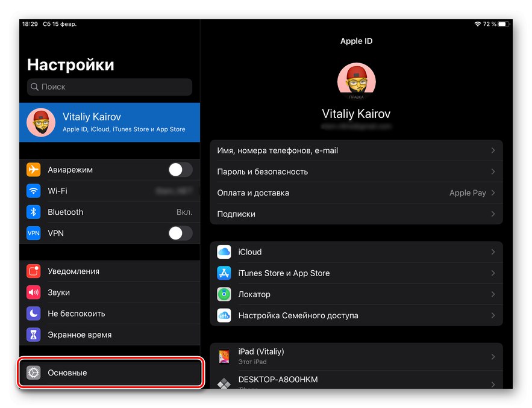
Task: Tap the Сб 15 февр. date text
Action: pos(60,24)
